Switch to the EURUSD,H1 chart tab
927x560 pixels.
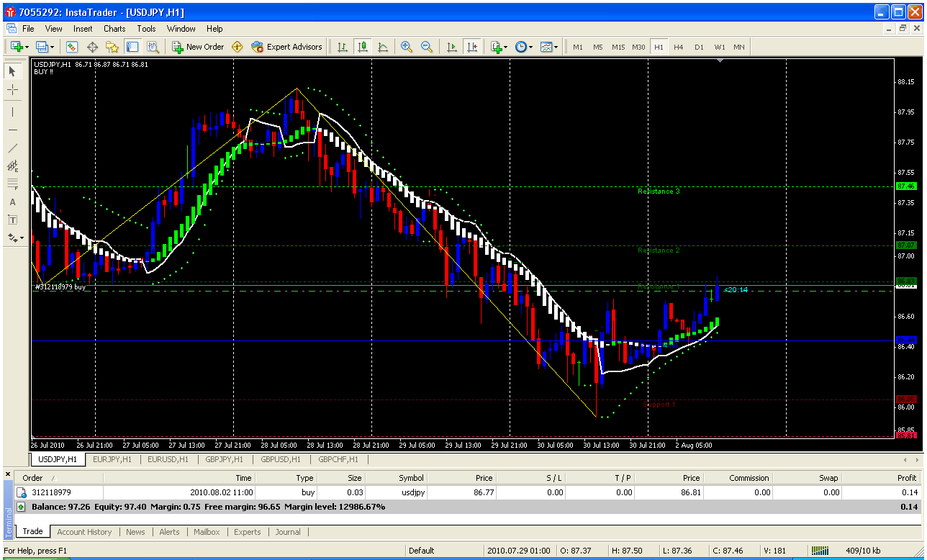pyautogui.click(x=168, y=459)
